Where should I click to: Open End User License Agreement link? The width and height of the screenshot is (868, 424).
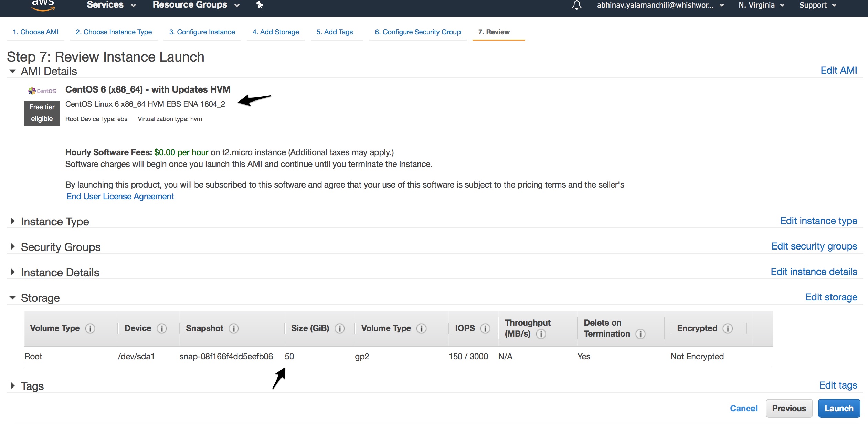point(120,197)
